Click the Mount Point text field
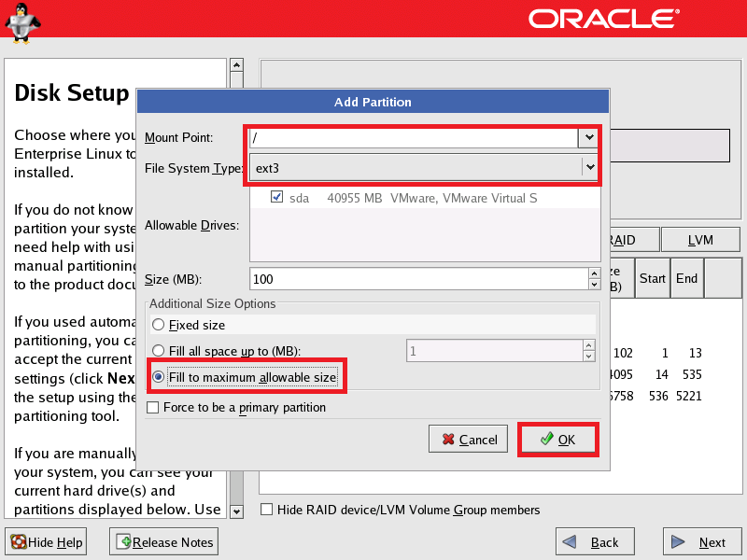Screen dimensions: 747x560 click(414, 138)
